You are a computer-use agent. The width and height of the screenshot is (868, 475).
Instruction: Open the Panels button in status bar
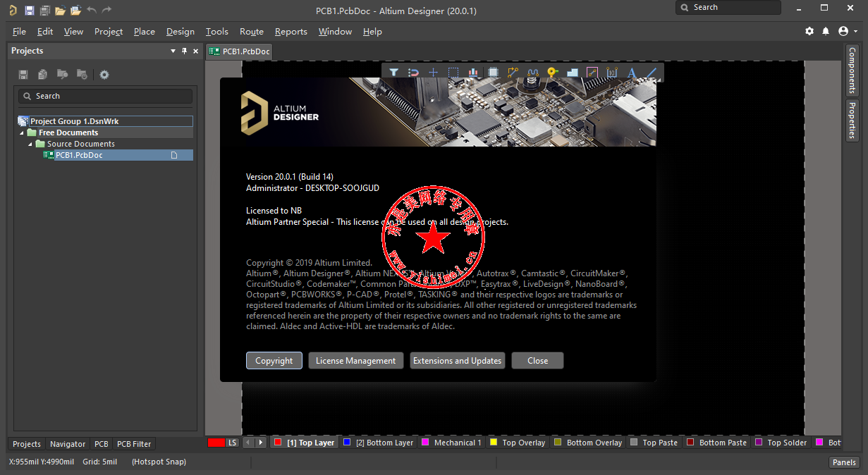coord(844,462)
